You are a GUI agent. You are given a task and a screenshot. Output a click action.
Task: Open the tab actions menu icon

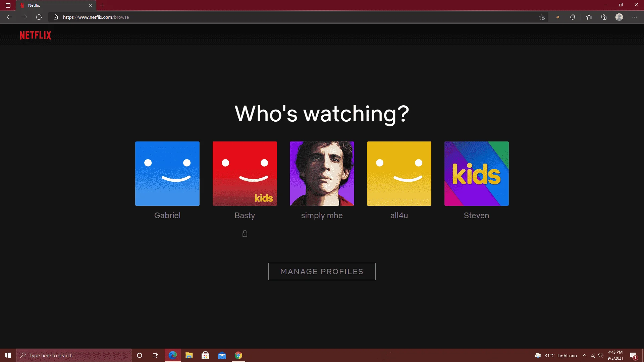point(8,5)
